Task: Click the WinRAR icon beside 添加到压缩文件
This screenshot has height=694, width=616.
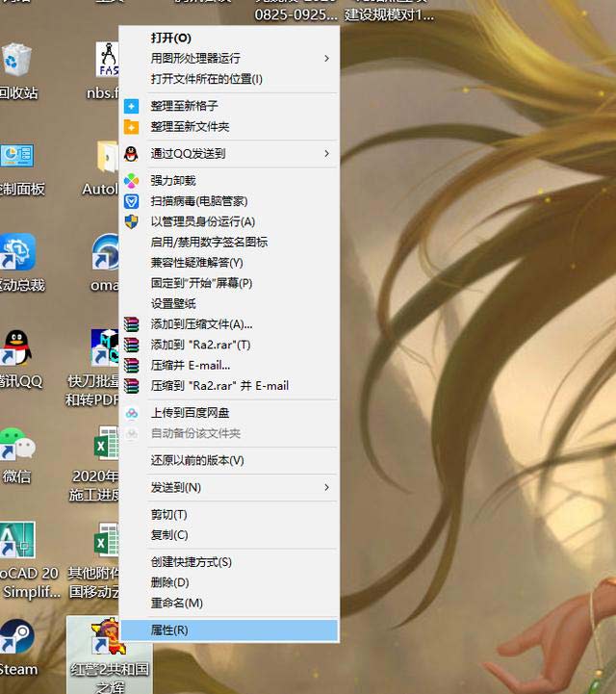Action: pyautogui.click(x=131, y=324)
